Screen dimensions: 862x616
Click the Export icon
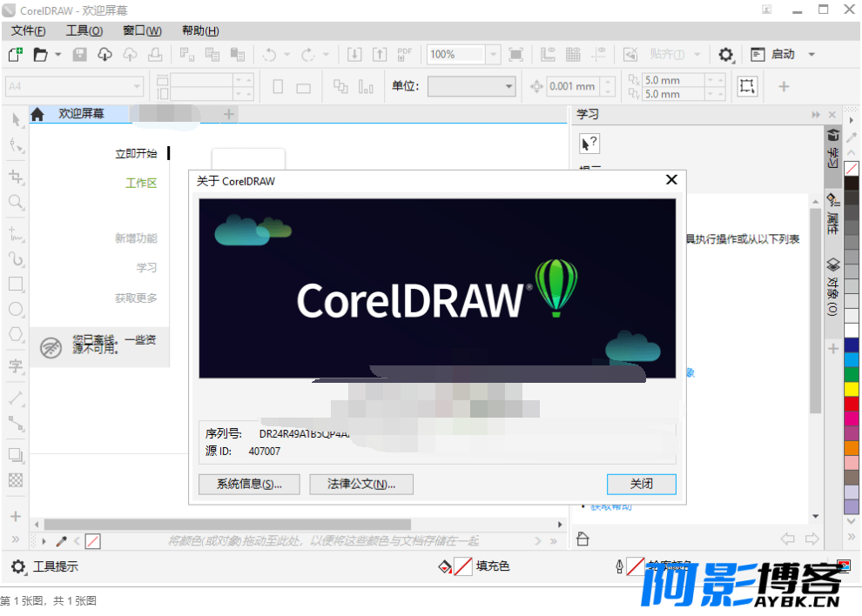click(380, 55)
